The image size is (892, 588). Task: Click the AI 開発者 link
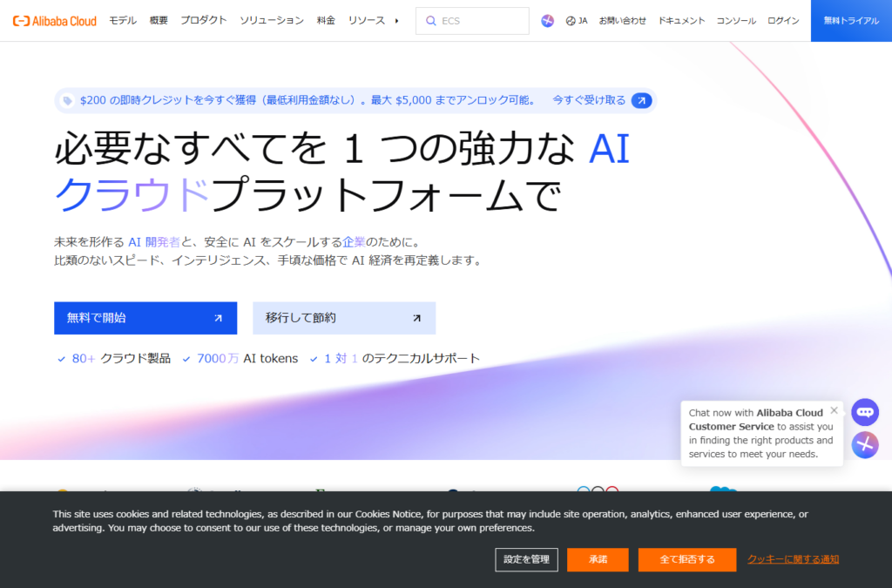click(153, 242)
